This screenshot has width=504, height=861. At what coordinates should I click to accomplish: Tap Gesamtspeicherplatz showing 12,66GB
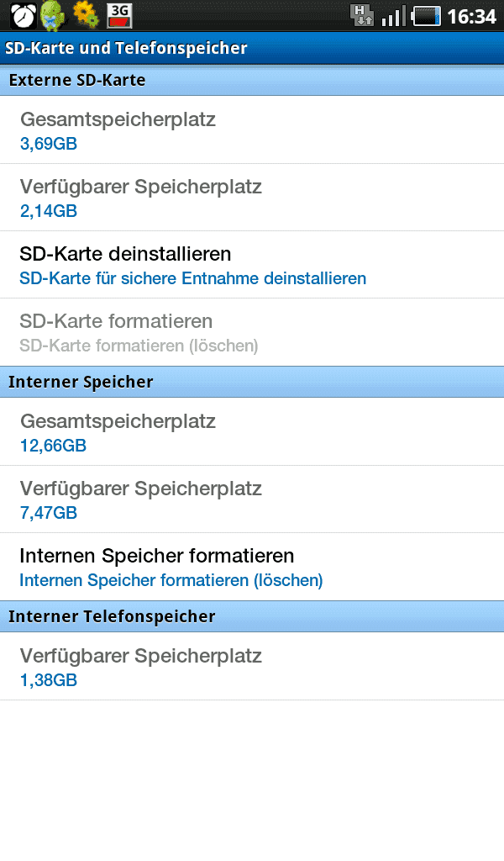pos(252,432)
